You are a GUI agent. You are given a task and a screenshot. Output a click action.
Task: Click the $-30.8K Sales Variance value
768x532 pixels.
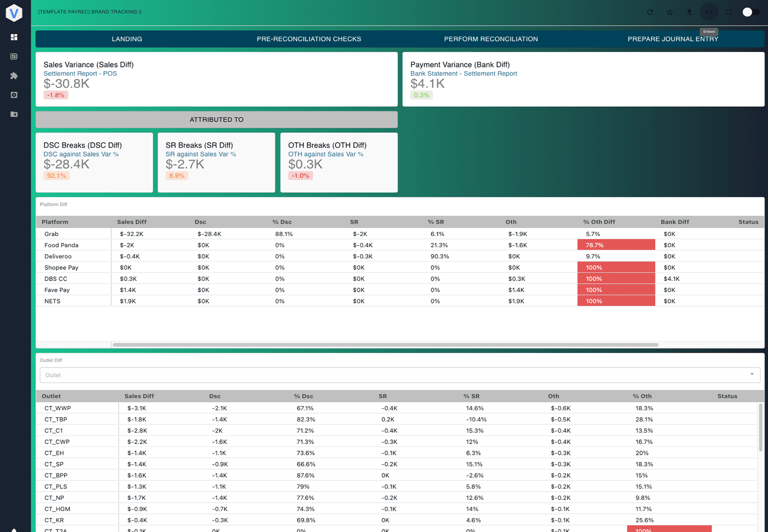click(x=66, y=84)
